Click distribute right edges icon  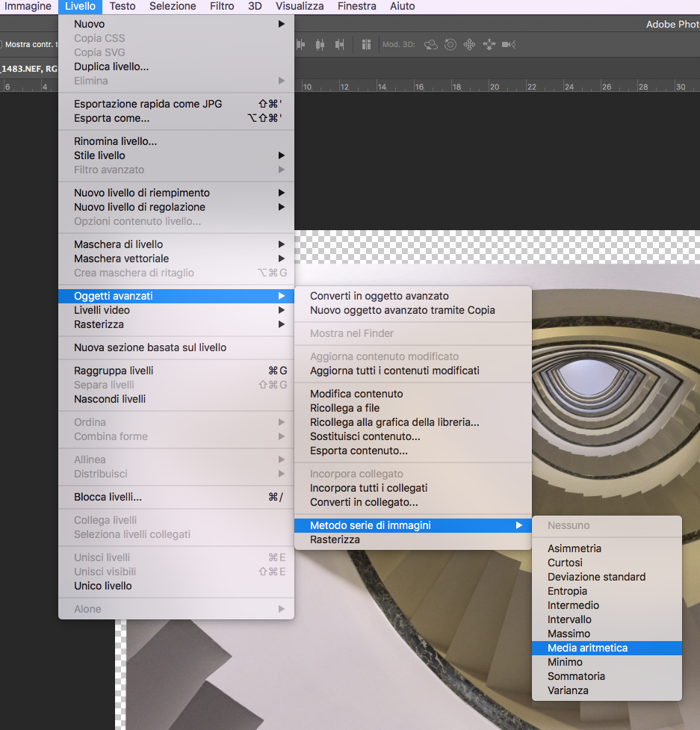click(x=340, y=45)
